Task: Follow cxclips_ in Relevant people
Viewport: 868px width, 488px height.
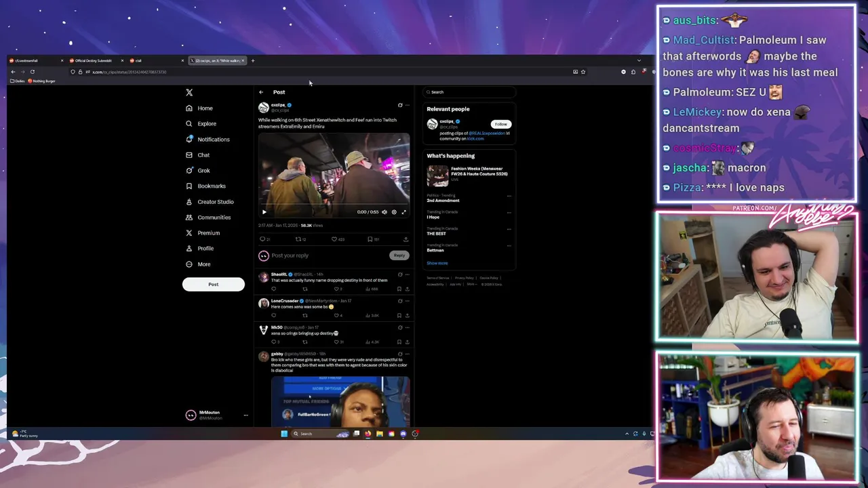Action: 500,124
